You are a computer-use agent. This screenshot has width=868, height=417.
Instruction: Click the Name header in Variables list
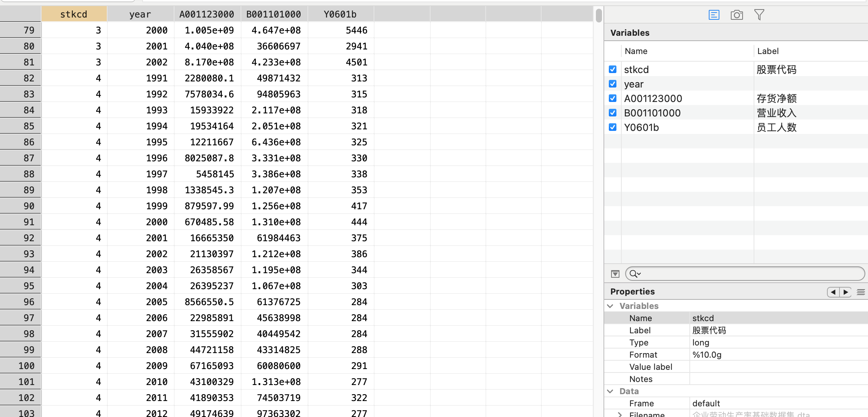point(636,51)
